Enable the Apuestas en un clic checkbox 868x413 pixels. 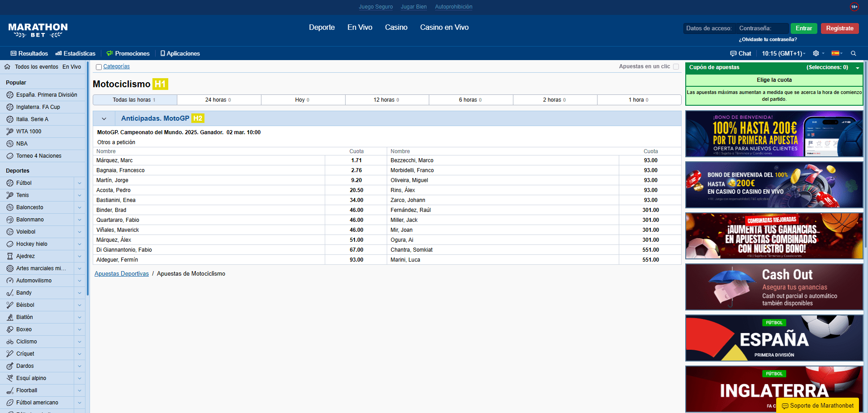click(x=676, y=66)
